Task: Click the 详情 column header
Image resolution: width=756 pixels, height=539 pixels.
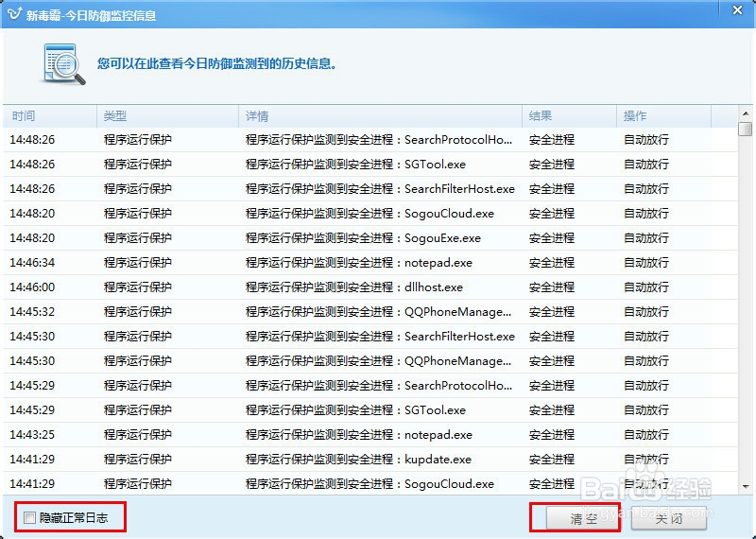Action: pos(381,115)
